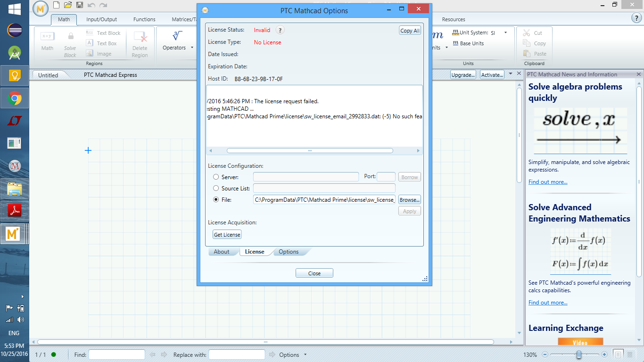Viewport: 644px width, 362px height.
Task: Click the Find input field
Action: point(117,354)
